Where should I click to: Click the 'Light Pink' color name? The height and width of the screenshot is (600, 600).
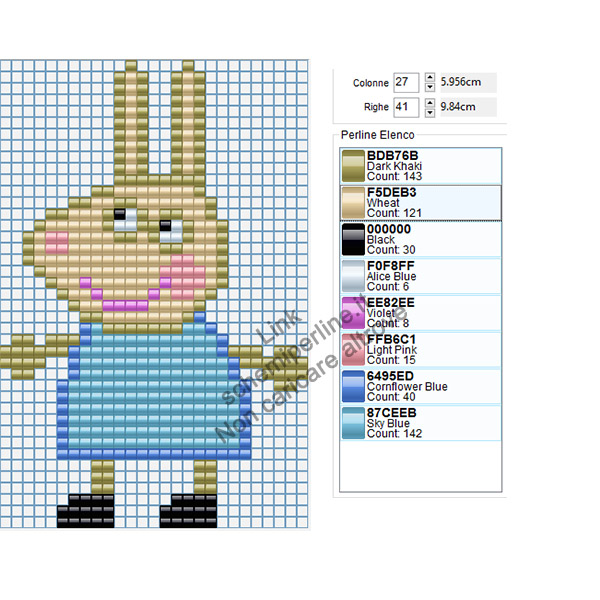coord(392,350)
